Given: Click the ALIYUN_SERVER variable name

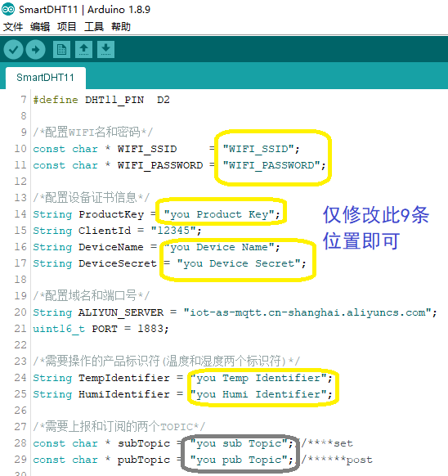Looking at the screenshot, I should tap(121, 312).
